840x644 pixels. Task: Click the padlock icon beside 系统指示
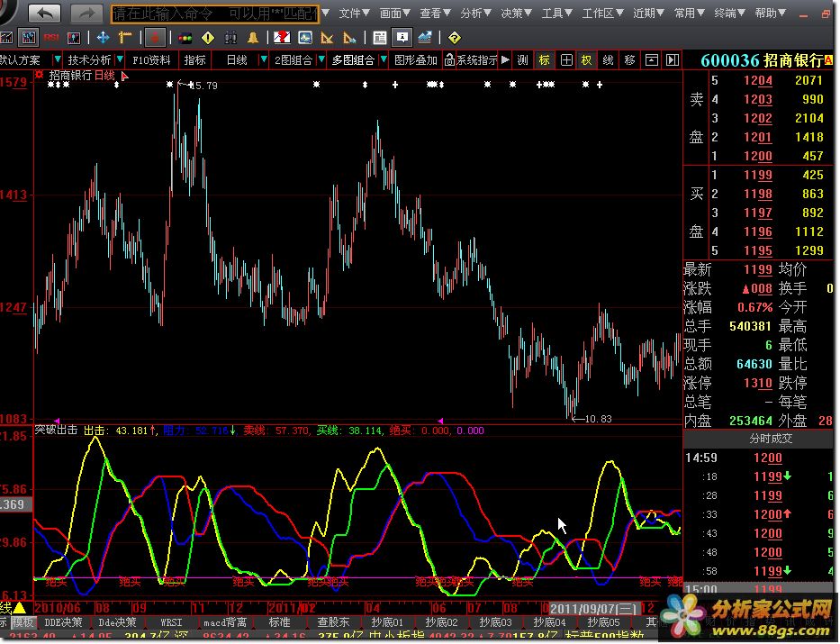(x=449, y=60)
